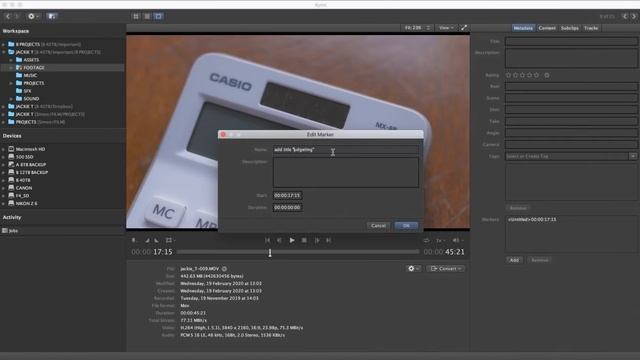Switch to list view
Screen dimensions: 640x360
(147, 16)
